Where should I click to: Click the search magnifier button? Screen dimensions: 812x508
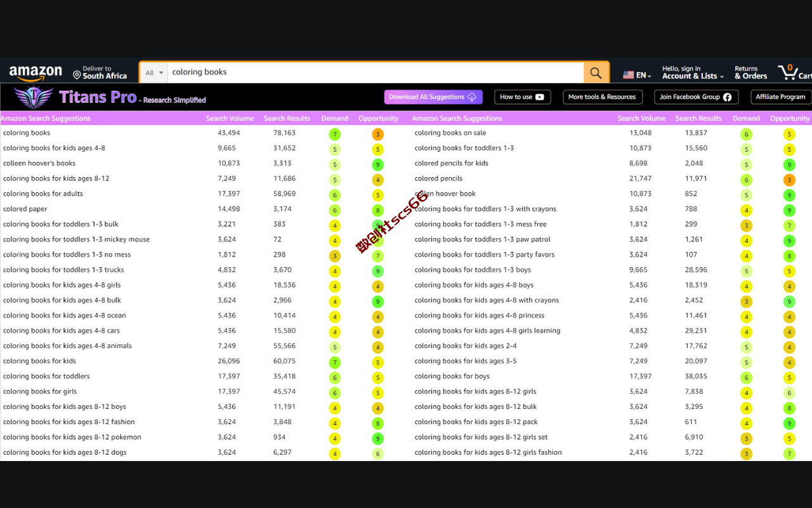[x=596, y=72]
